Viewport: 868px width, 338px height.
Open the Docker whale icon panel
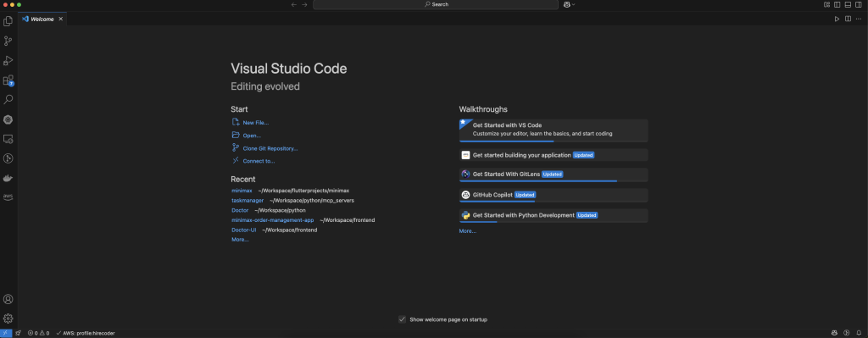[8, 178]
